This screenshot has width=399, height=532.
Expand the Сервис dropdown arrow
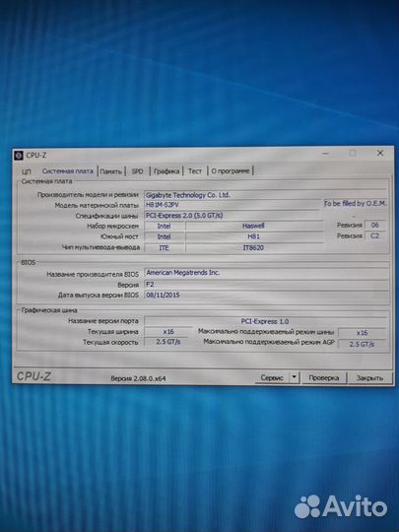pos(295,377)
